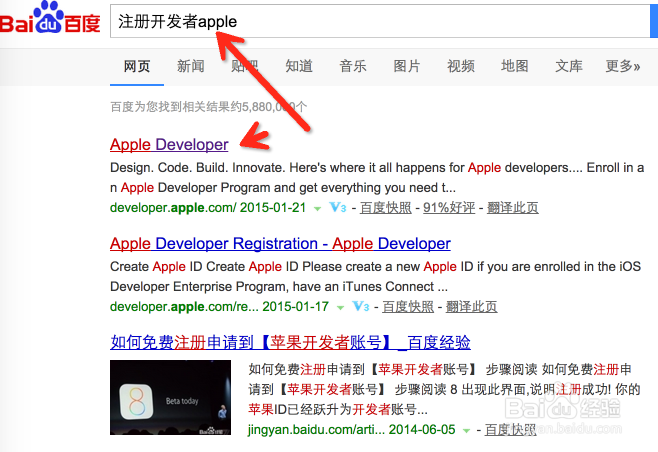Open the 地图 tab
658x452 pixels.
tap(514, 66)
